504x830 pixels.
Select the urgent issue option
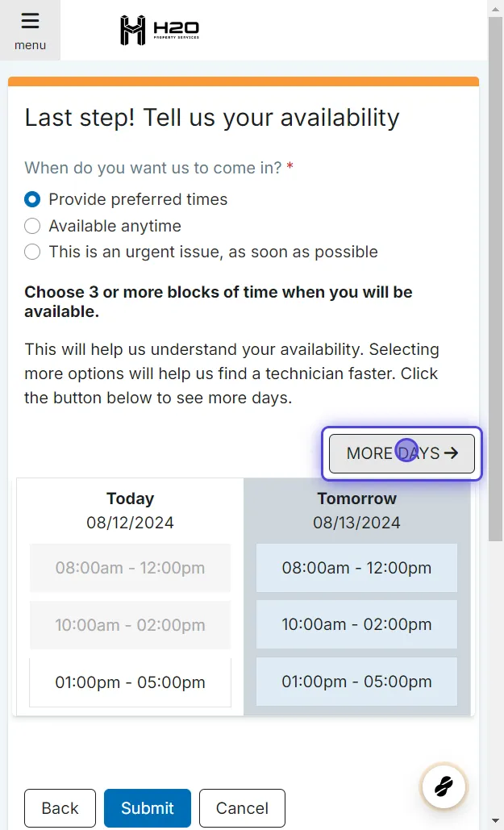[x=31, y=252]
